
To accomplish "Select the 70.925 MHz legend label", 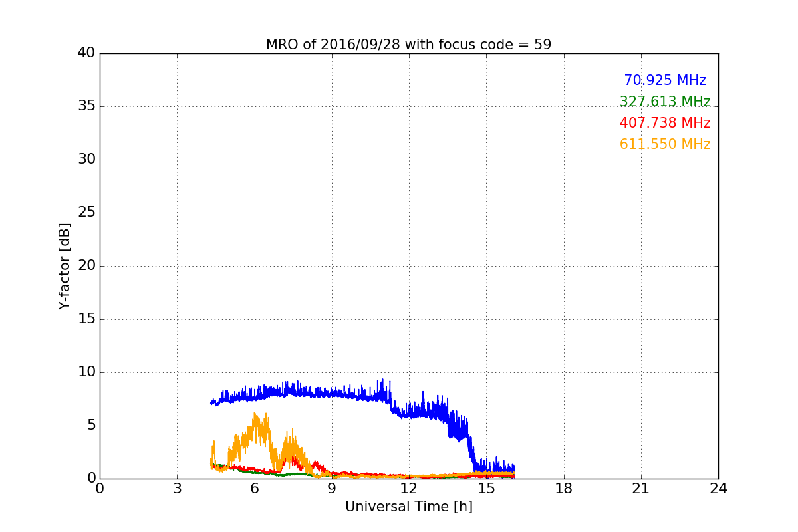I will coord(665,80).
